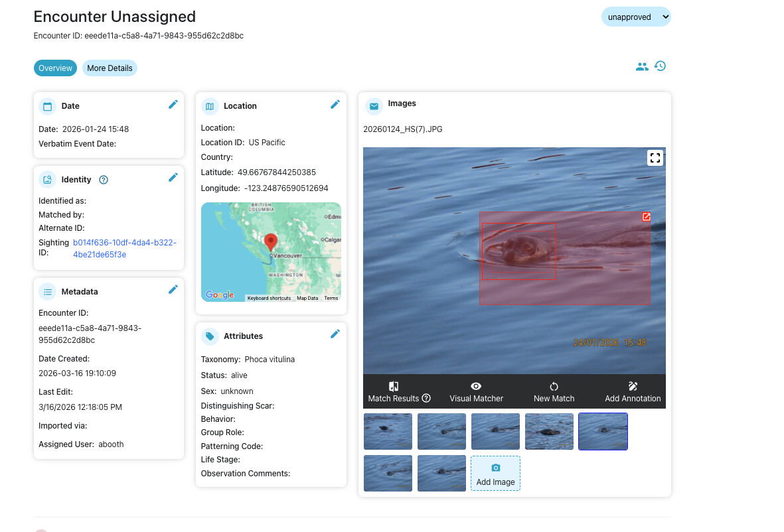View encounter history clock icon

pos(660,66)
